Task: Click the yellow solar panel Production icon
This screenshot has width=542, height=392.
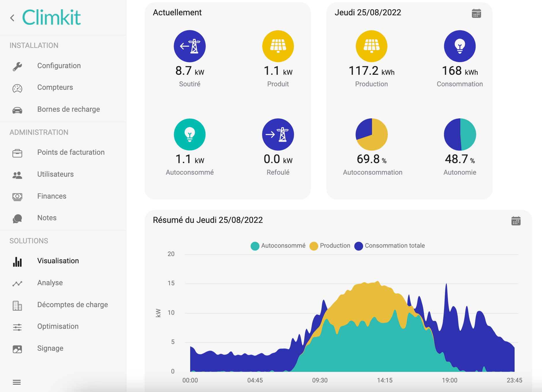Action: pos(371,46)
